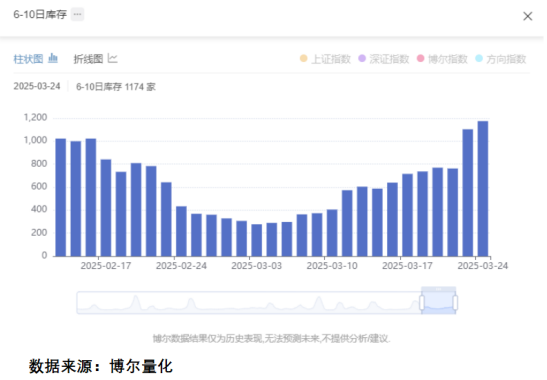Click the 2025-03-24 x-axis label
Screen dimensions: 547x380
tap(483, 266)
